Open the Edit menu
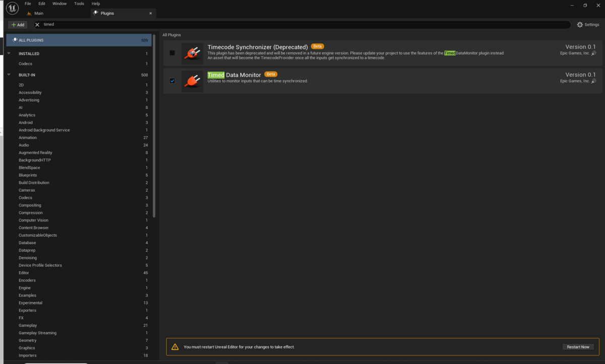Screen dimensions: 605x364 point(42,4)
